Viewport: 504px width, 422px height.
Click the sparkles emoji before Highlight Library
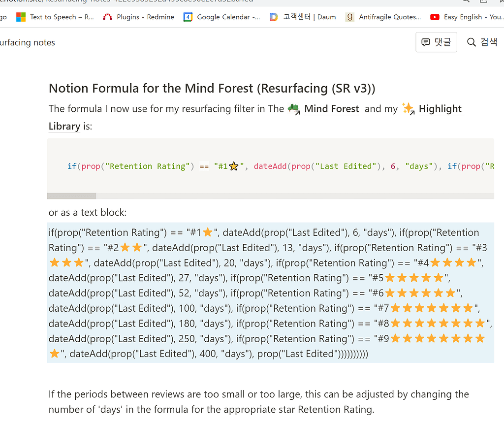[x=408, y=109]
